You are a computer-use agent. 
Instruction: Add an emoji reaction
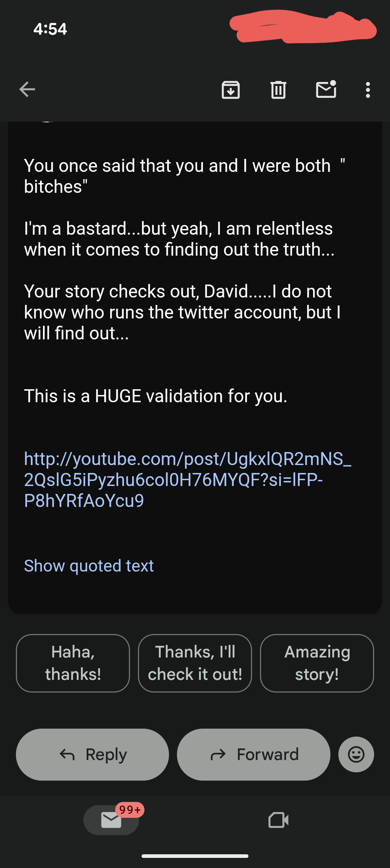pos(356,754)
